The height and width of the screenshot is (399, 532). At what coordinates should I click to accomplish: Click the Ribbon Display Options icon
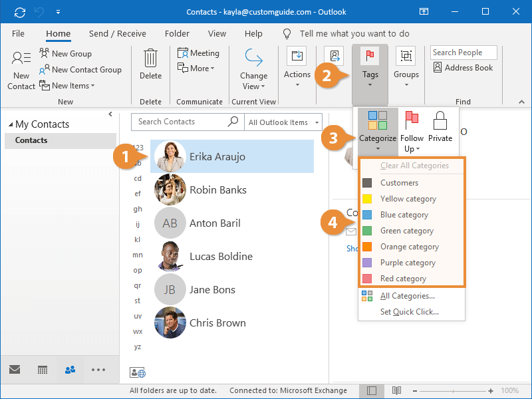tap(424, 12)
